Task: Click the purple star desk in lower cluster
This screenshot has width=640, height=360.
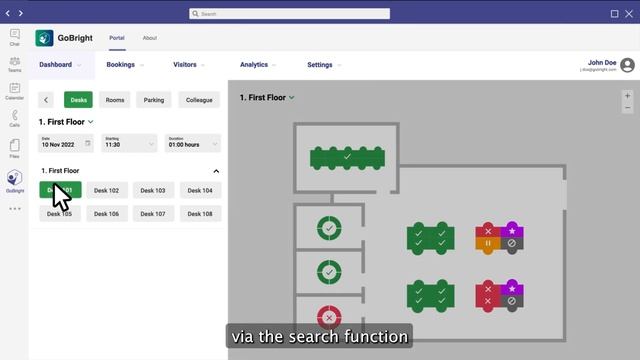Action: point(512,288)
